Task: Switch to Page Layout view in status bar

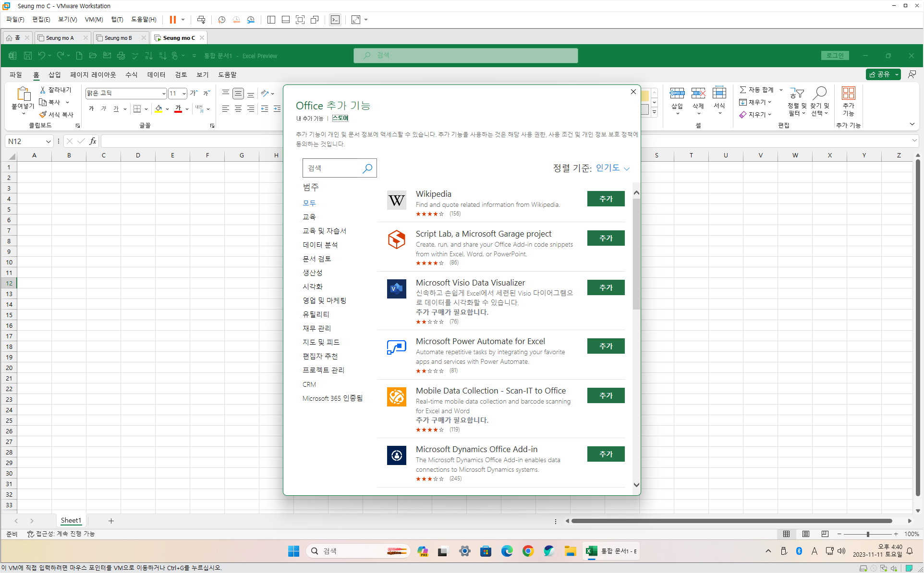Action: click(805, 534)
